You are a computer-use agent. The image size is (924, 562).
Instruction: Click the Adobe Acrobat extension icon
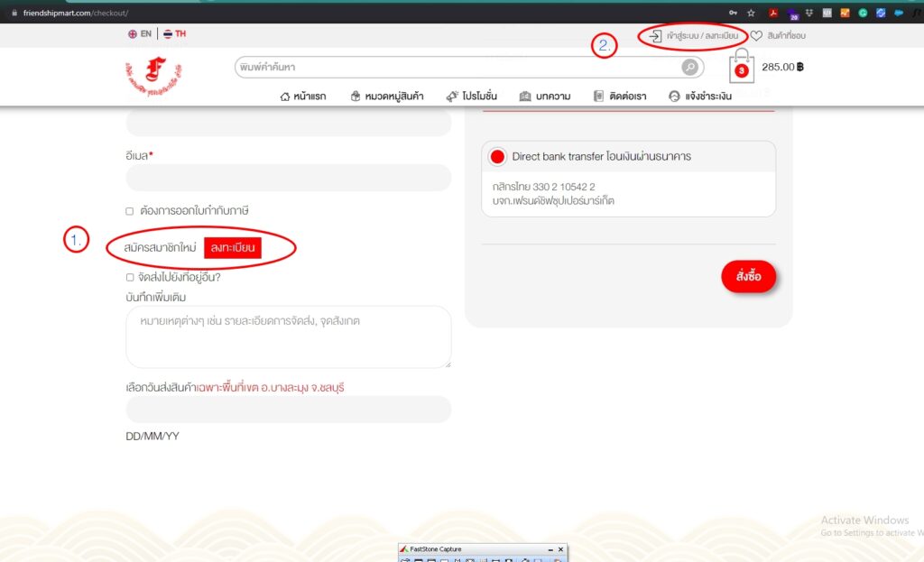[x=773, y=14]
